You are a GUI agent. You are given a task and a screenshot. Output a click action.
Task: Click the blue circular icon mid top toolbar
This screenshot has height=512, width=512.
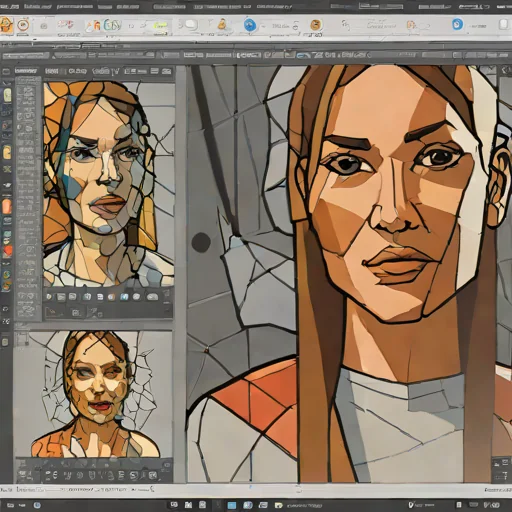tap(250, 25)
